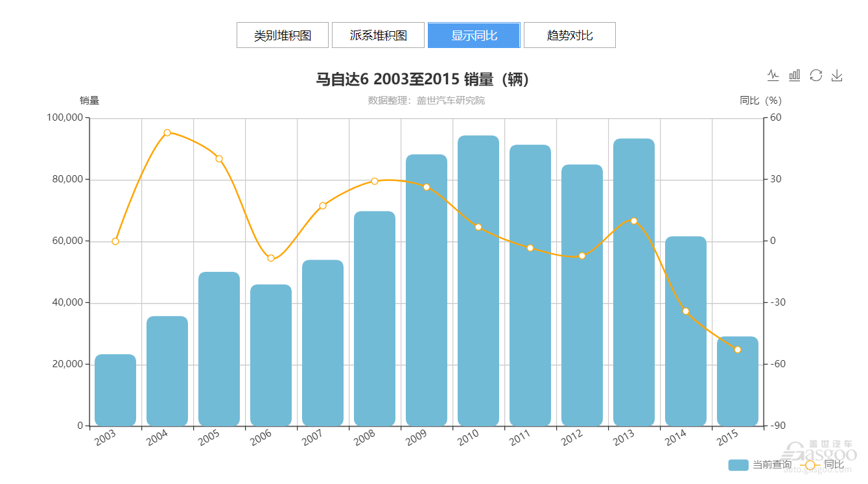The width and height of the screenshot is (868, 484).
Task: Click the 2013 同比 line data point
Action: (634, 221)
